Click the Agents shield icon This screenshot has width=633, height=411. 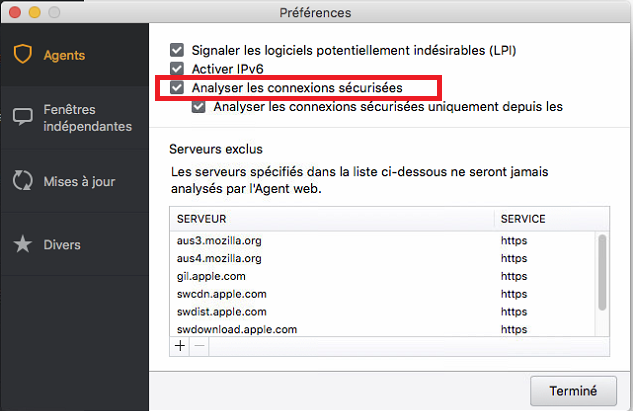coord(22,55)
